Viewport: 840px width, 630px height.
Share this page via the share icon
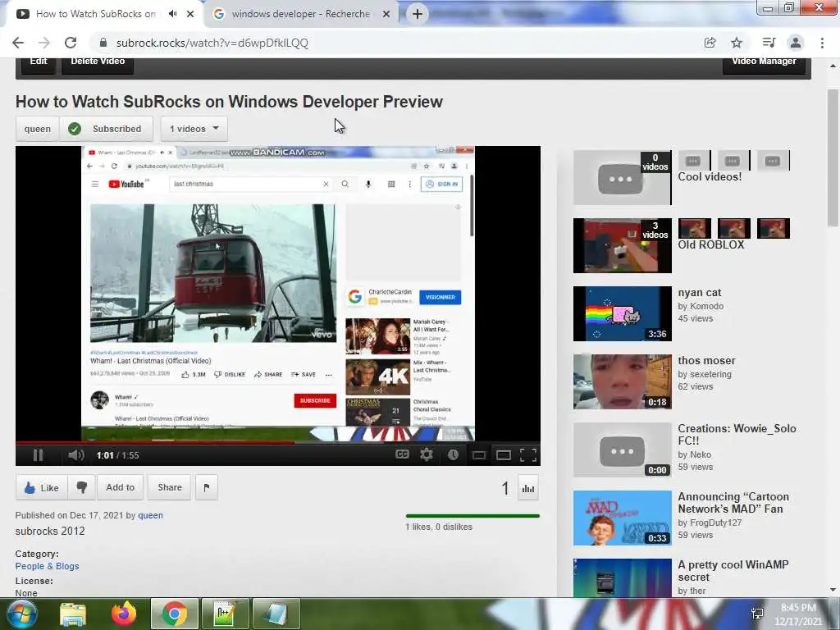pyautogui.click(x=710, y=43)
